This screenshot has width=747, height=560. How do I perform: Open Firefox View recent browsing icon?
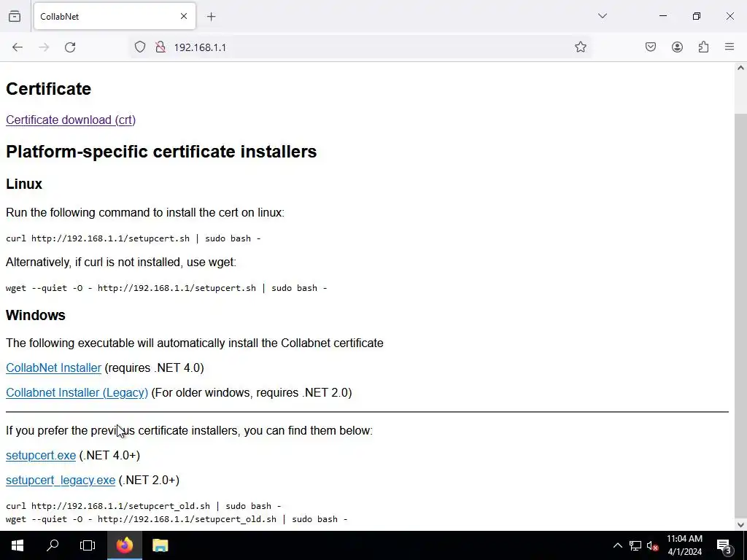(15, 16)
